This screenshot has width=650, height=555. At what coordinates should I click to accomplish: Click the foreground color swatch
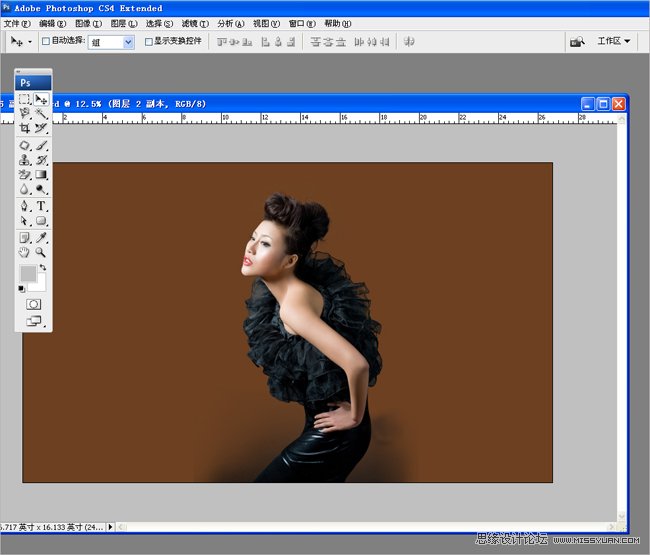tap(27, 274)
